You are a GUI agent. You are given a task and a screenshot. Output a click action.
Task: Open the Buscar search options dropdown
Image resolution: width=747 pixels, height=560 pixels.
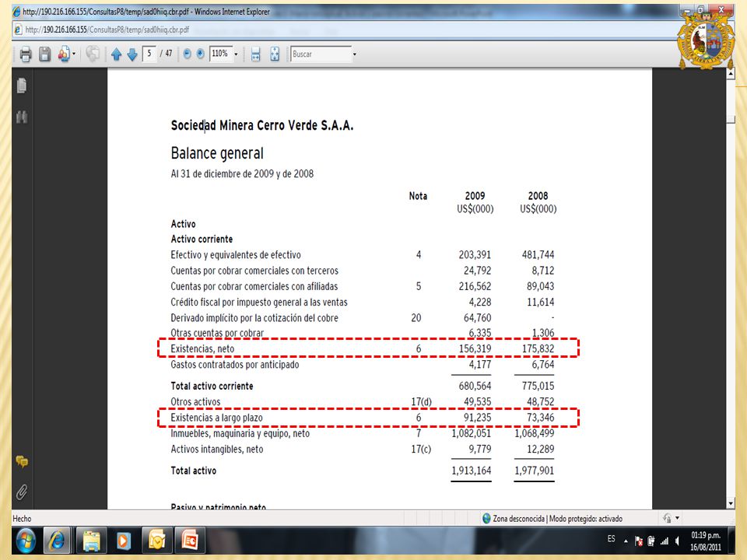(x=355, y=54)
